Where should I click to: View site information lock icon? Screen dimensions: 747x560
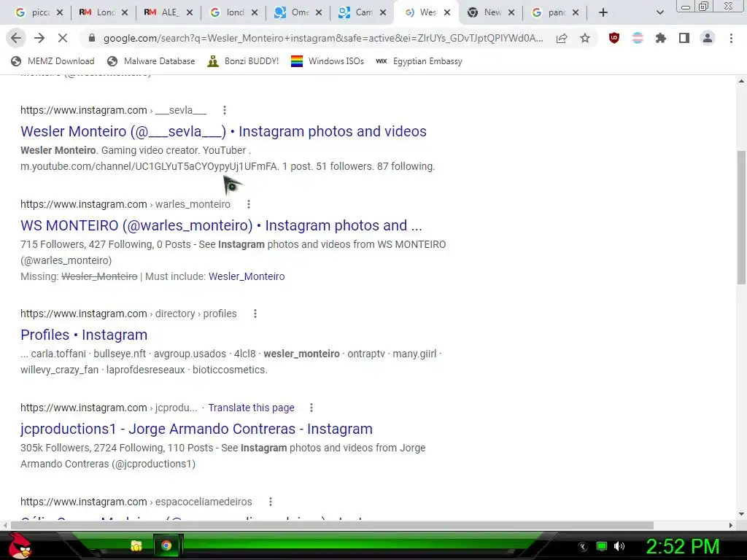[92, 38]
